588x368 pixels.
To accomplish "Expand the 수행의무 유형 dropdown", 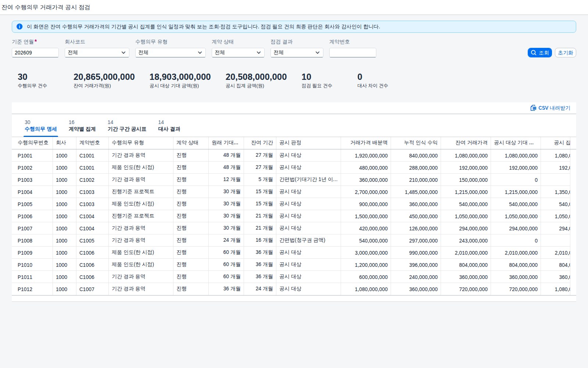I will pyautogui.click(x=171, y=53).
